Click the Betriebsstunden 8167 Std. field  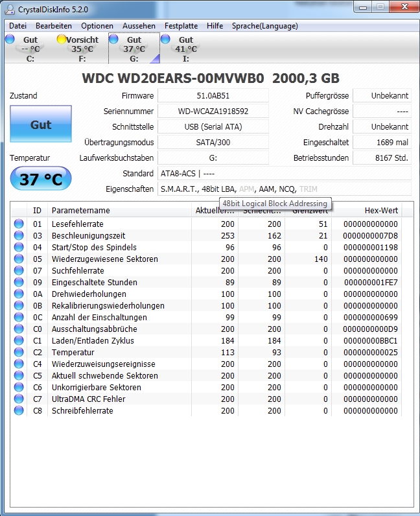click(382, 158)
